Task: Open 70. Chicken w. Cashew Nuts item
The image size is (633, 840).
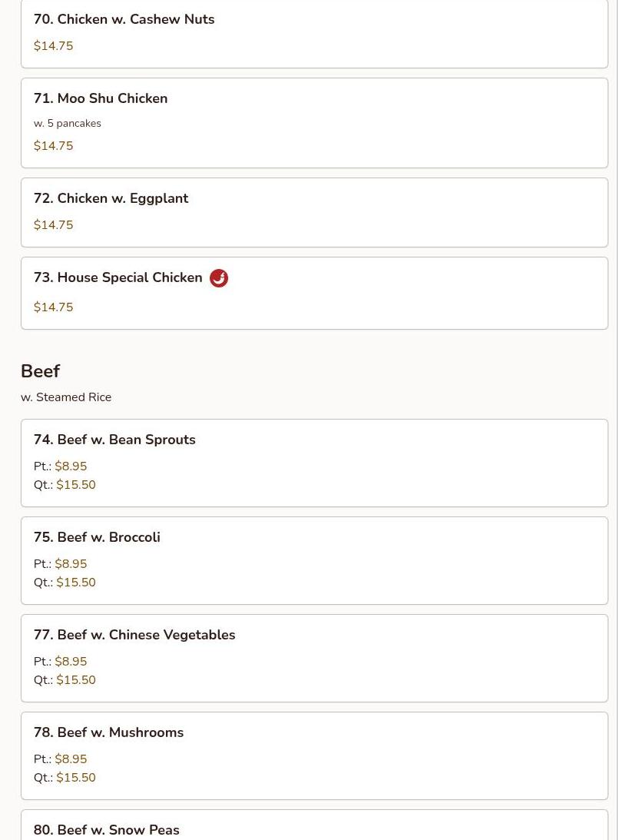Action: (x=314, y=32)
